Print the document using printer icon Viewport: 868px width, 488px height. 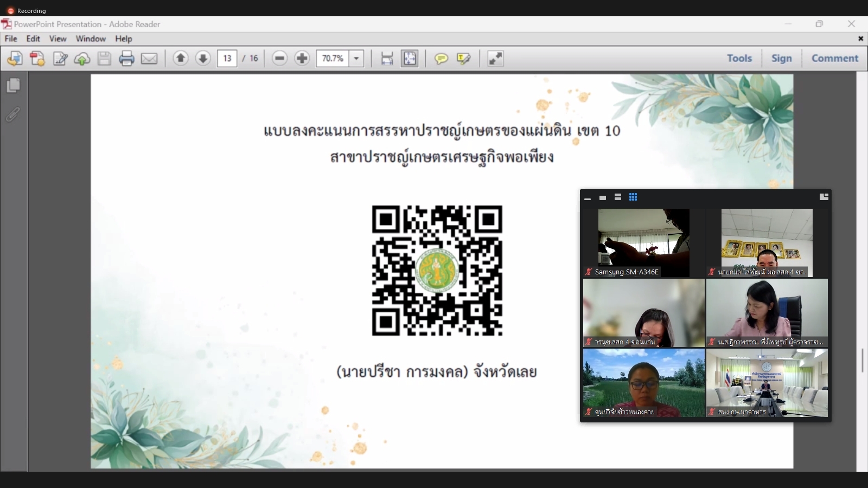click(x=126, y=59)
